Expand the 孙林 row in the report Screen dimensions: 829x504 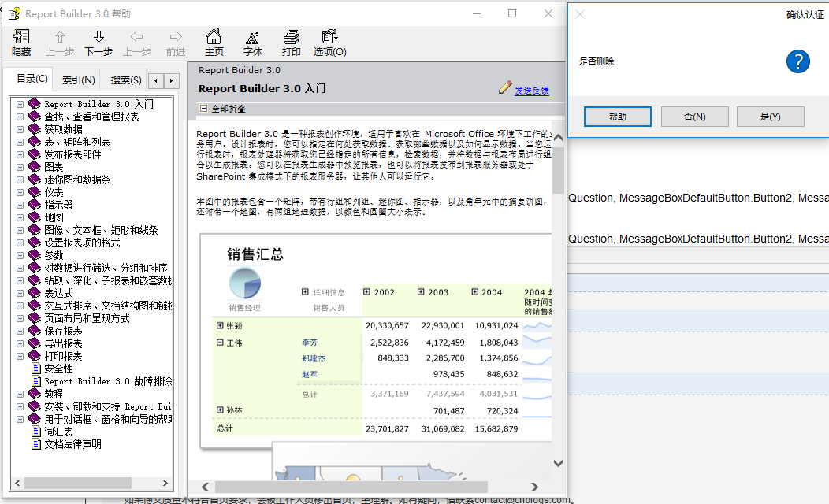click(x=220, y=409)
